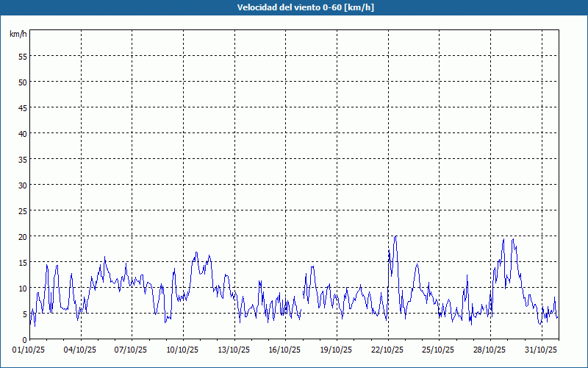Select the 20 value on the y-axis

click(x=23, y=236)
